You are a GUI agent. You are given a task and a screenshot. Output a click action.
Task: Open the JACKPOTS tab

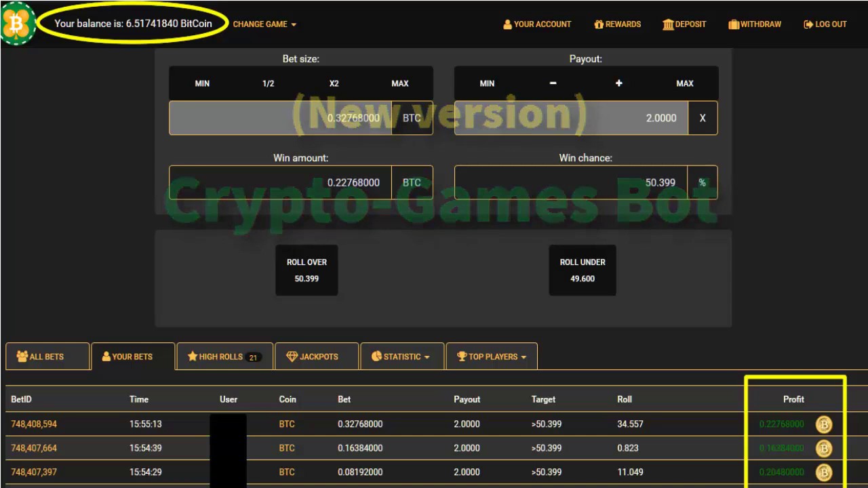coord(317,357)
